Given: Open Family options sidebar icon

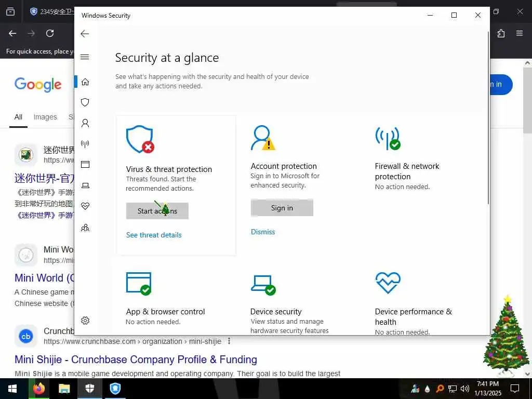Looking at the screenshot, I should (x=85, y=228).
